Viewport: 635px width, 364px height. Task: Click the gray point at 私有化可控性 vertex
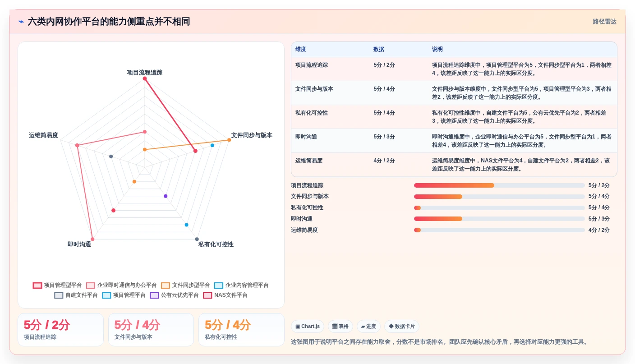(197, 239)
